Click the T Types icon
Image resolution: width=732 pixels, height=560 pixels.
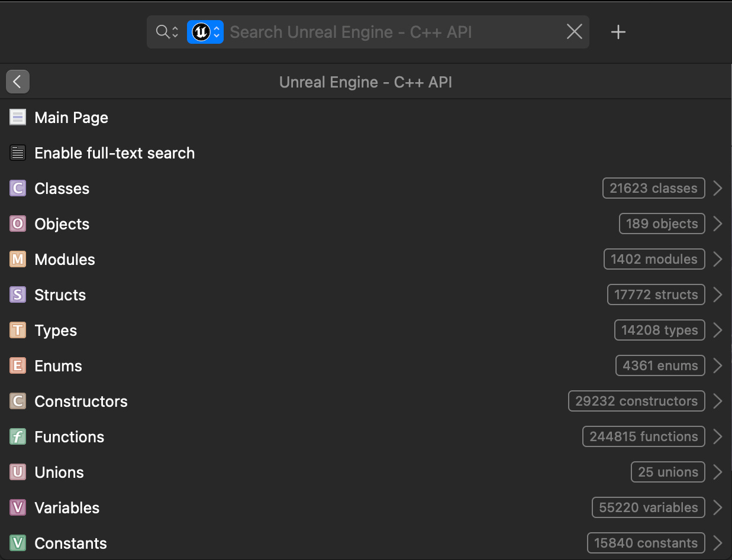tap(18, 331)
